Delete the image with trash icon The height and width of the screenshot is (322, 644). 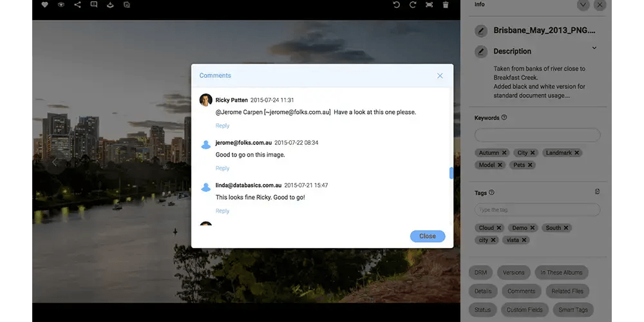click(446, 5)
